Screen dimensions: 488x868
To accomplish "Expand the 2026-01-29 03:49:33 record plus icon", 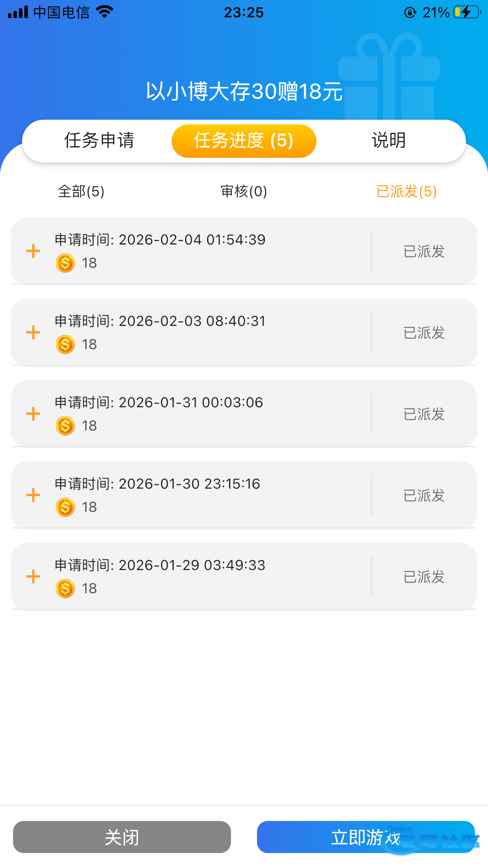I will click(33, 576).
